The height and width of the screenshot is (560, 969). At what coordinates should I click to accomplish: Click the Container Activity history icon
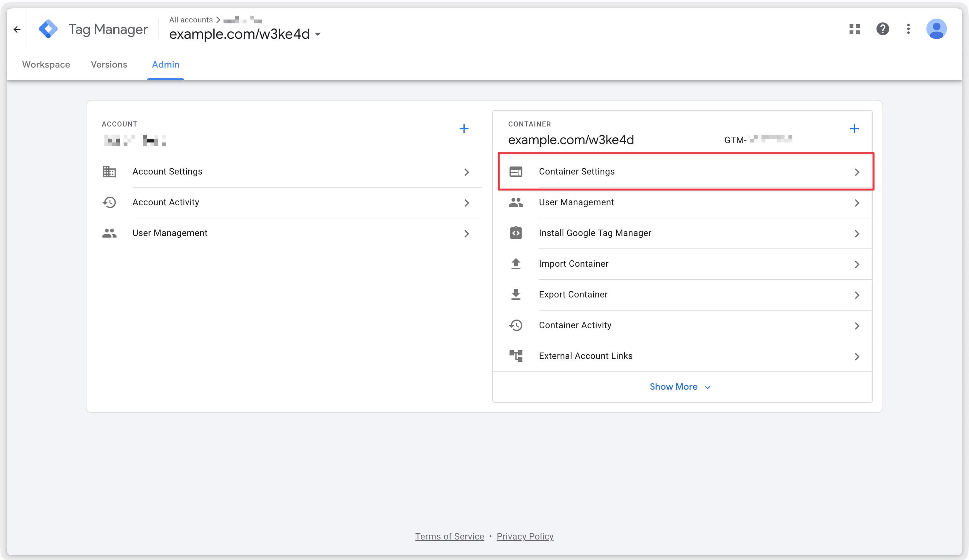coord(516,326)
